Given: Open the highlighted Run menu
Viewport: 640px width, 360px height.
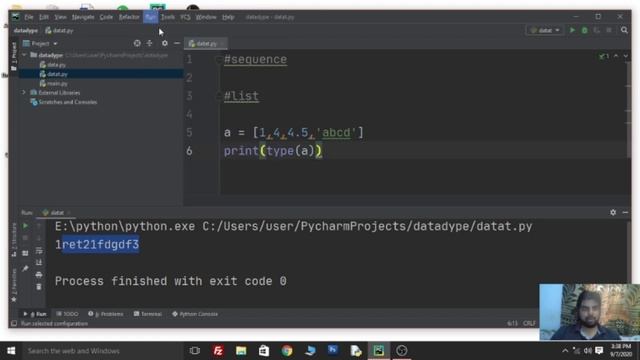Looking at the screenshot, I should pyautogui.click(x=151, y=17).
